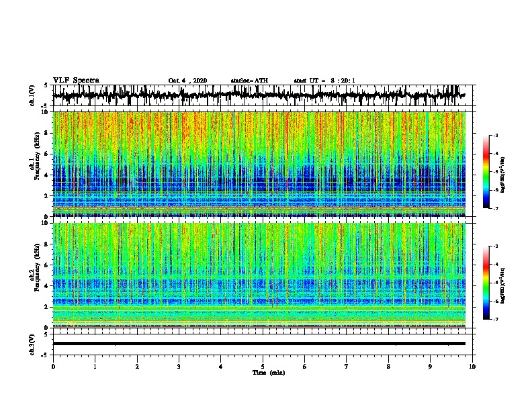The height and width of the screenshot is (411, 532).
Task: Click time axis tick label '1'
Action: point(95,367)
